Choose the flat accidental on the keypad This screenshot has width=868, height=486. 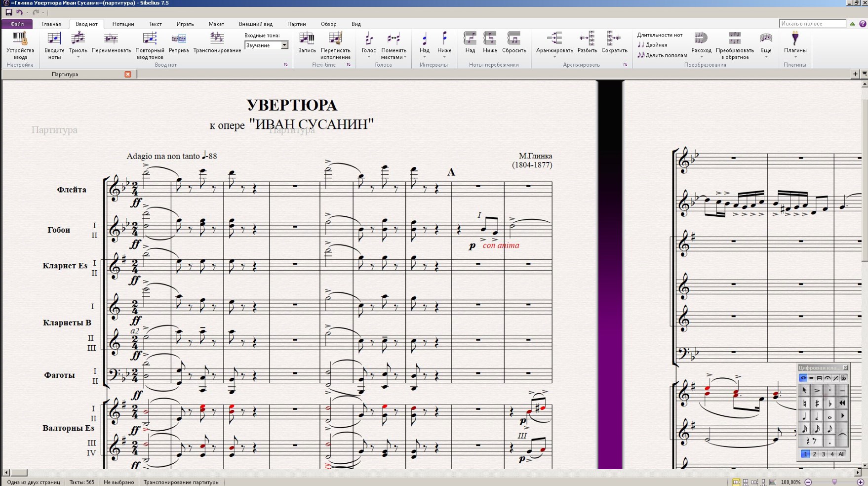(830, 404)
